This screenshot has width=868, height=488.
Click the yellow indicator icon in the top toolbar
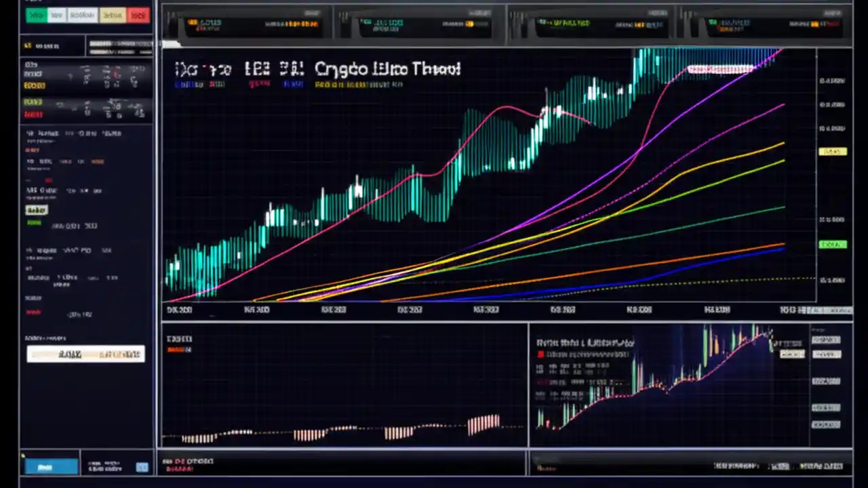113,15
